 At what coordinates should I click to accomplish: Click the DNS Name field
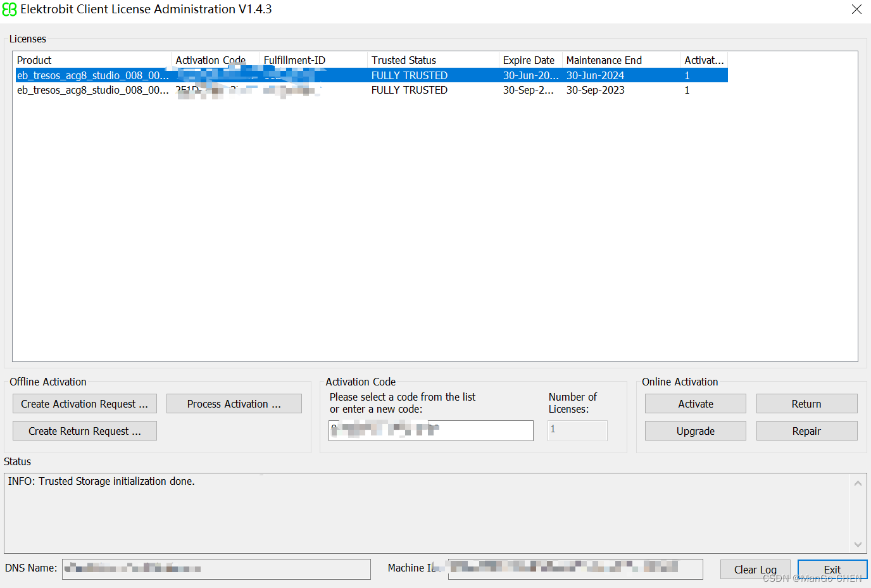click(216, 568)
